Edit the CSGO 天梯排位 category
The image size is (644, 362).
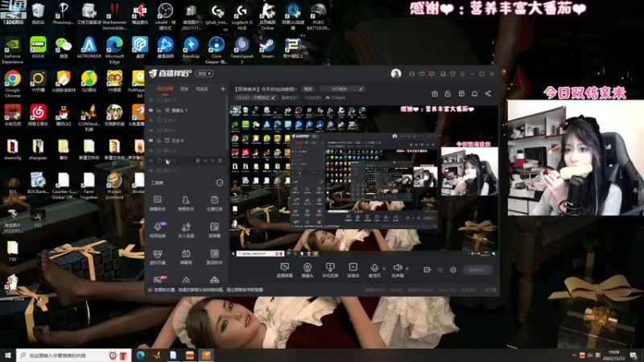tap(255, 97)
